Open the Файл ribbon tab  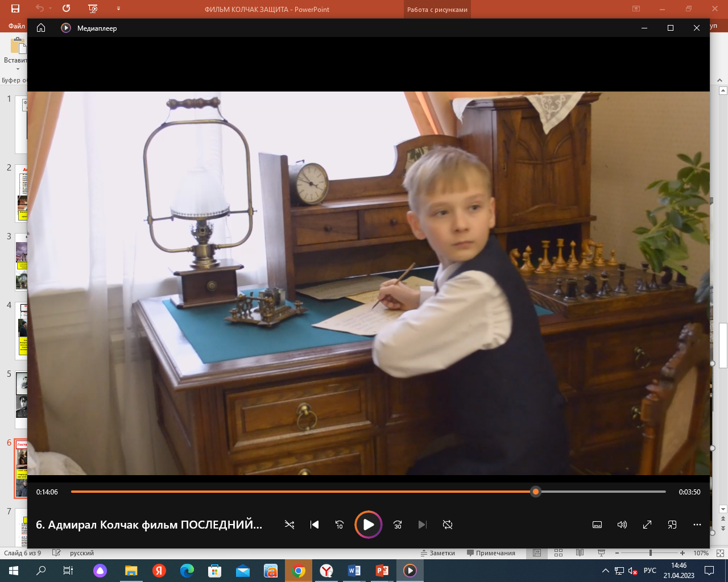point(16,26)
